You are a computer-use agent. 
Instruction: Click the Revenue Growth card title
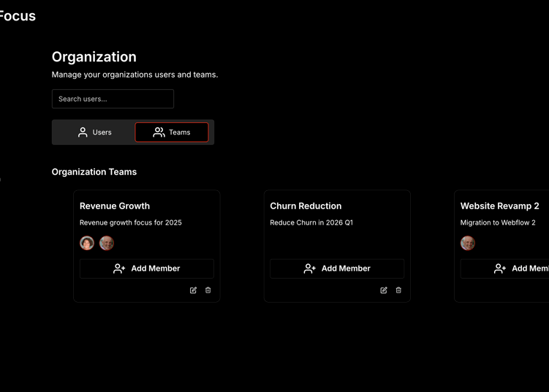point(115,206)
